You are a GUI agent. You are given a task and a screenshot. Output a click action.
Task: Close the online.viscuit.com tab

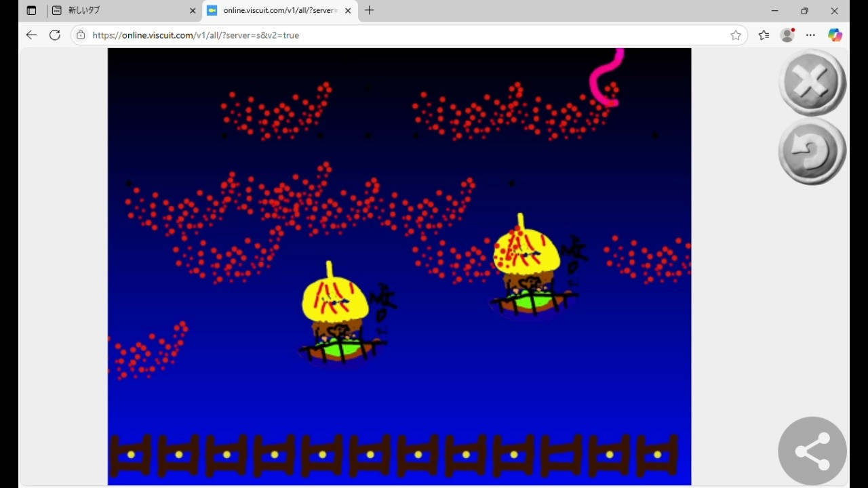coord(348,11)
